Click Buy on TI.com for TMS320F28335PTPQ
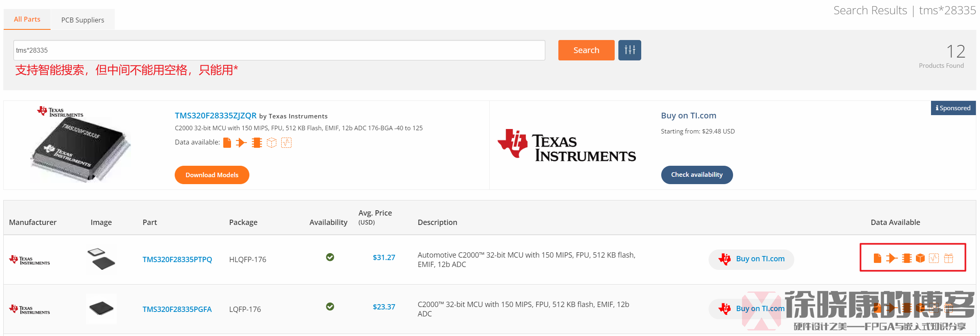The width and height of the screenshot is (980, 336). tap(751, 259)
